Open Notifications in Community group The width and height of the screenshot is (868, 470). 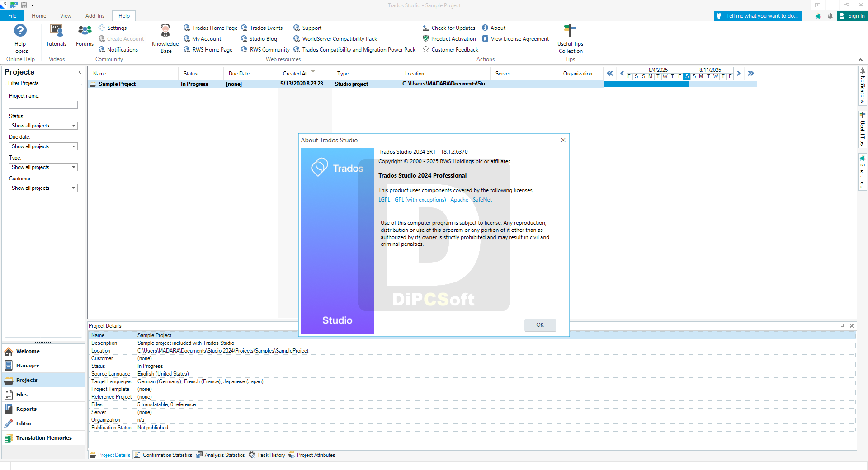point(118,50)
